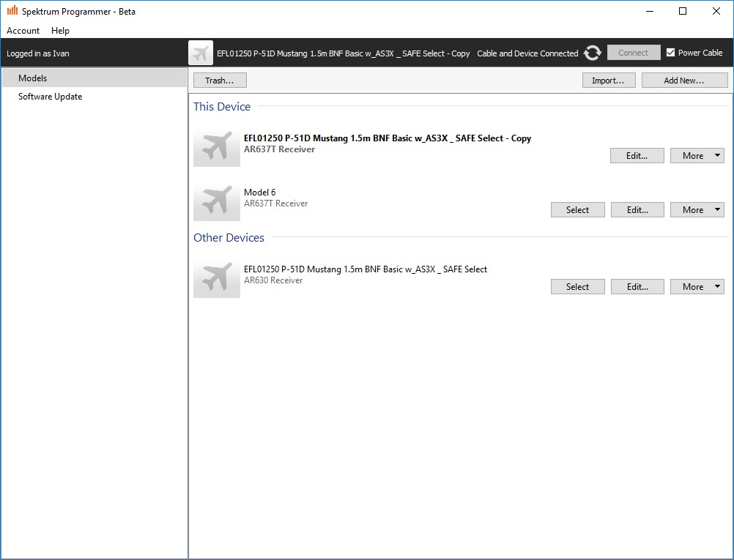Click the Add New... button
Image resolution: width=734 pixels, height=560 pixels.
684,81
